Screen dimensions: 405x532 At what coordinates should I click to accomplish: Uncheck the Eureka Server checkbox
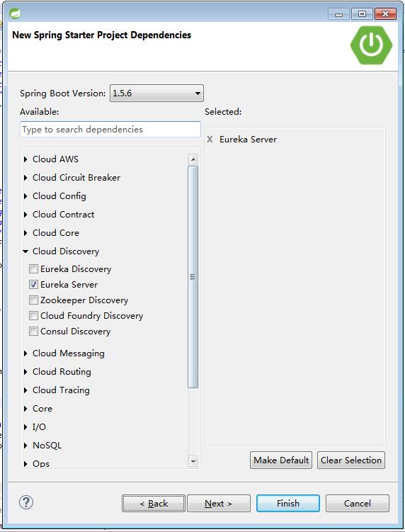[33, 285]
